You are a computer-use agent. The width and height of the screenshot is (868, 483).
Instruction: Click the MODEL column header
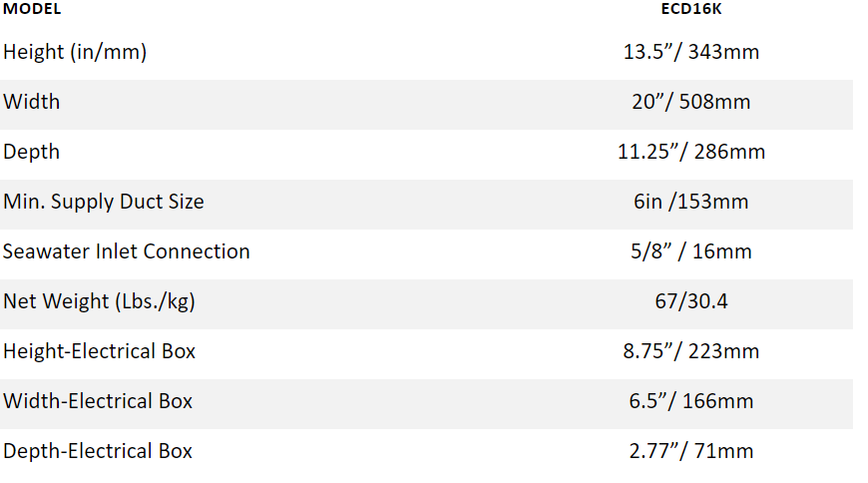point(31,9)
